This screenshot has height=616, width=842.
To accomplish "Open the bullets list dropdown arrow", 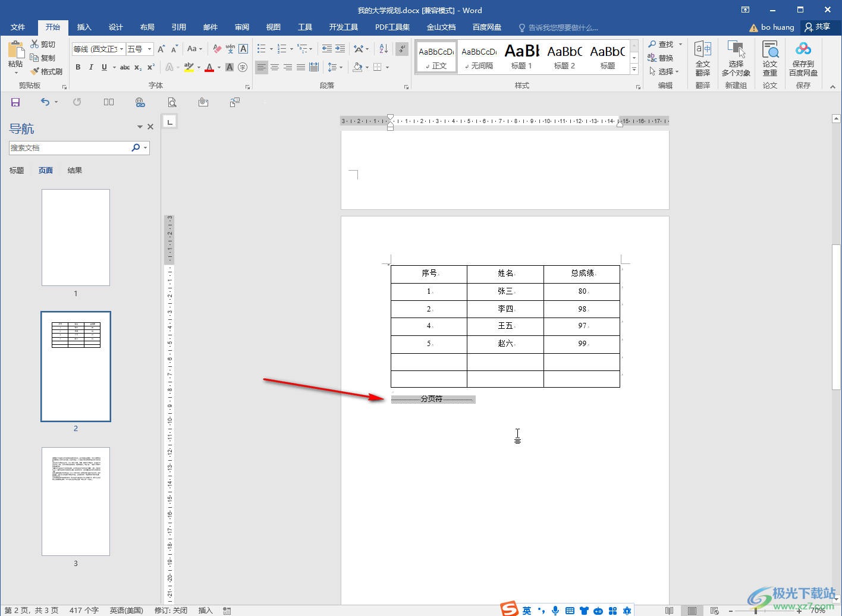I will 271,49.
